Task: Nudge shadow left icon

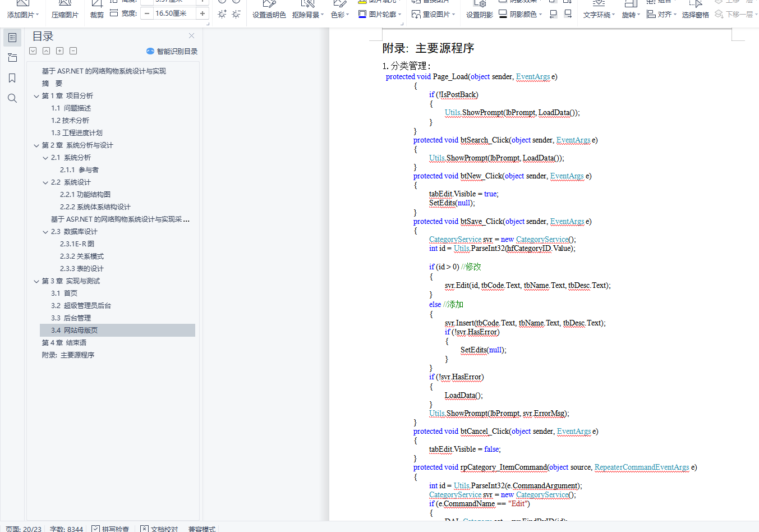Action: pos(554,14)
